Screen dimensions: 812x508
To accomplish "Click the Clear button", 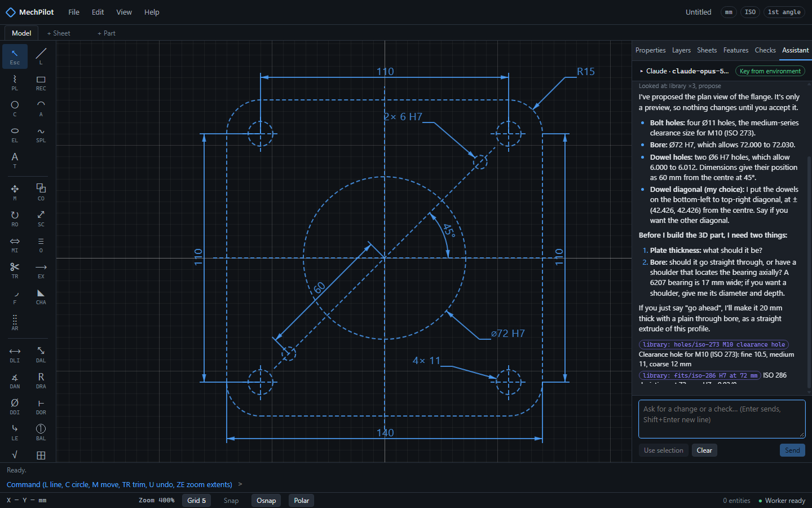I will click(704, 450).
